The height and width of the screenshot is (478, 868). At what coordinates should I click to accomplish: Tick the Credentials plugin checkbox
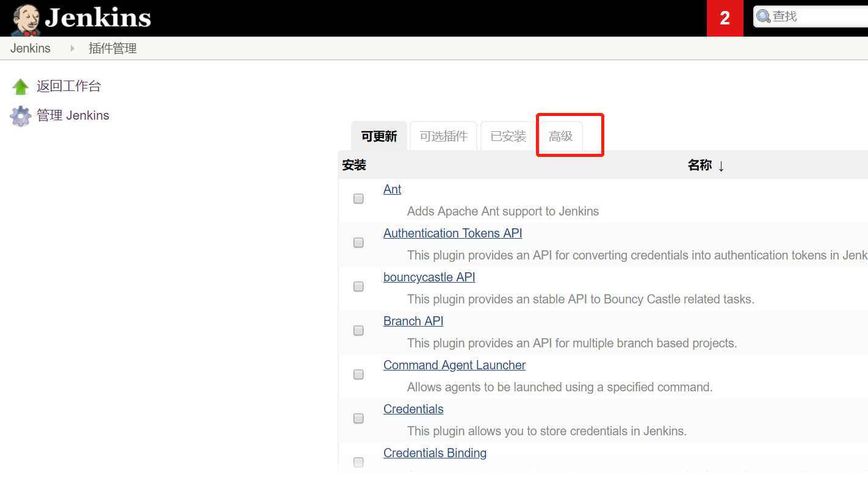tap(359, 418)
